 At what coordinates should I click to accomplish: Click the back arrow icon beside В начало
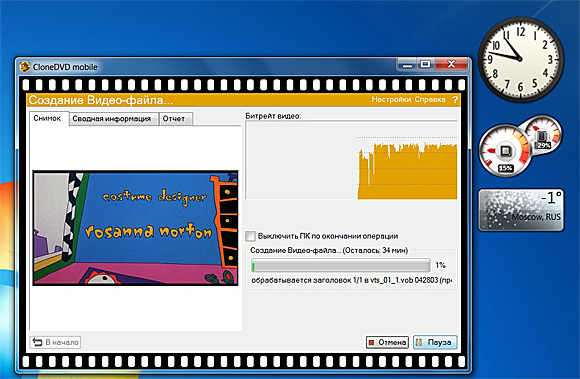pyautogui.click(x=37, y=342)
